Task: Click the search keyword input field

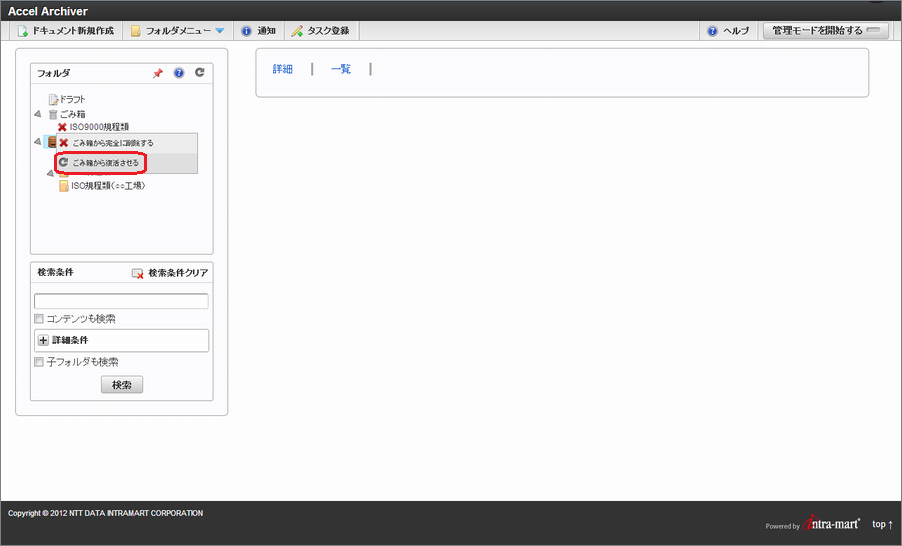Action: pos(121,301)
